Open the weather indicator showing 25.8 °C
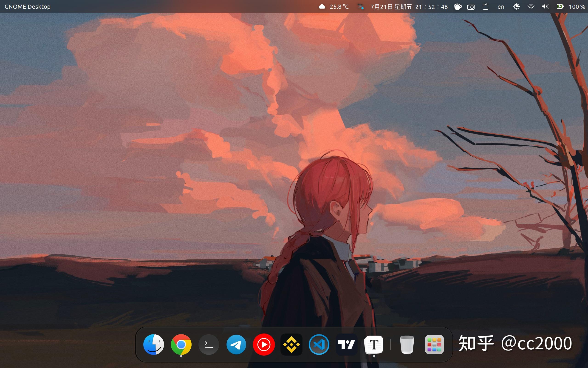Viewport: 588px width, 368px height. pos(334,7)
